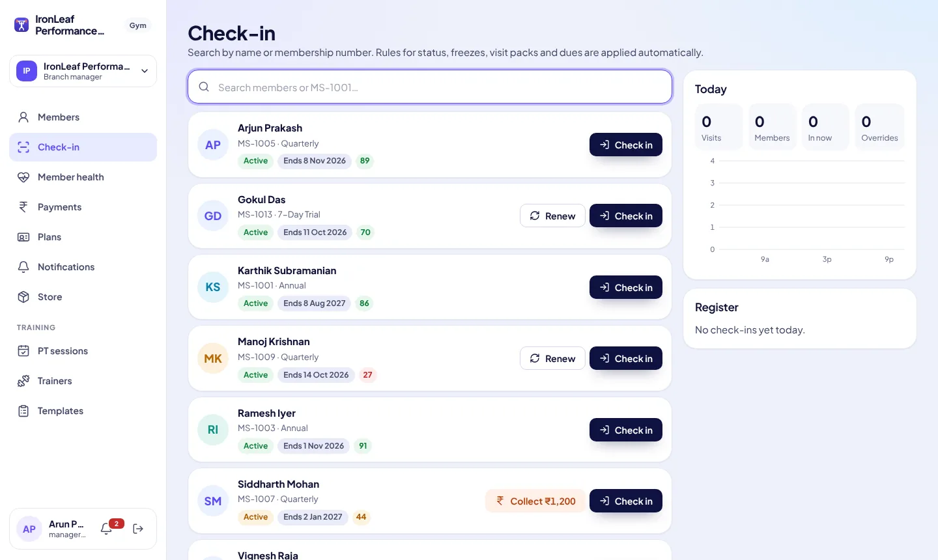This screenshot has width=938, height=560.
Task: Click the search magnifier icon
Action: [204, 87]
